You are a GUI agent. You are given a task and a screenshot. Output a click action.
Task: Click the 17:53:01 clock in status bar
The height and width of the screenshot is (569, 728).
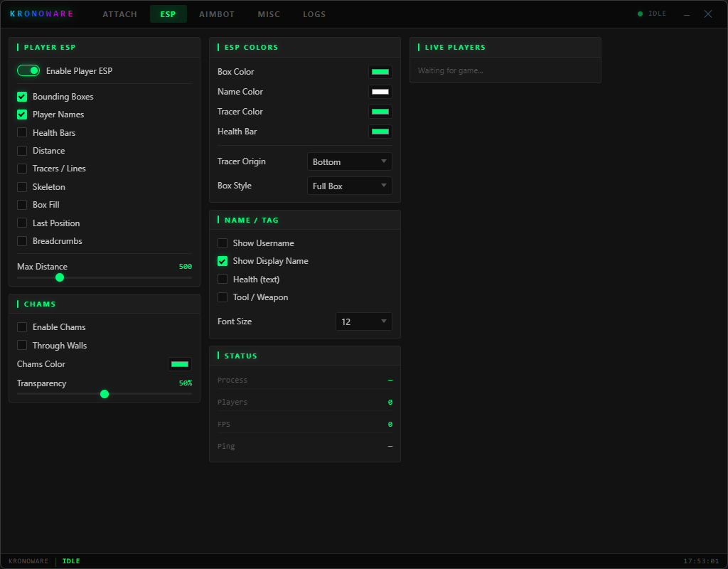(x=701, y=561)
